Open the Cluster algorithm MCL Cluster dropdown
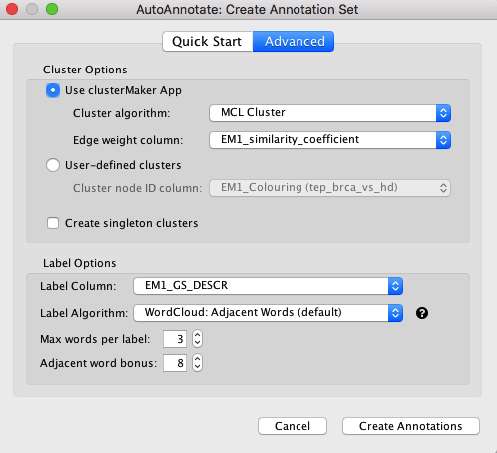Viewport: 497px width, 453px height. pyautogui.click(x=330, y=113)
